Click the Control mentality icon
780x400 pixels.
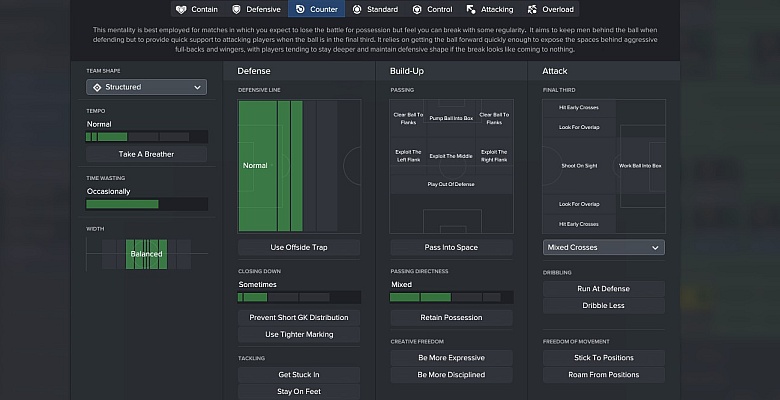(x=417, y=9)
